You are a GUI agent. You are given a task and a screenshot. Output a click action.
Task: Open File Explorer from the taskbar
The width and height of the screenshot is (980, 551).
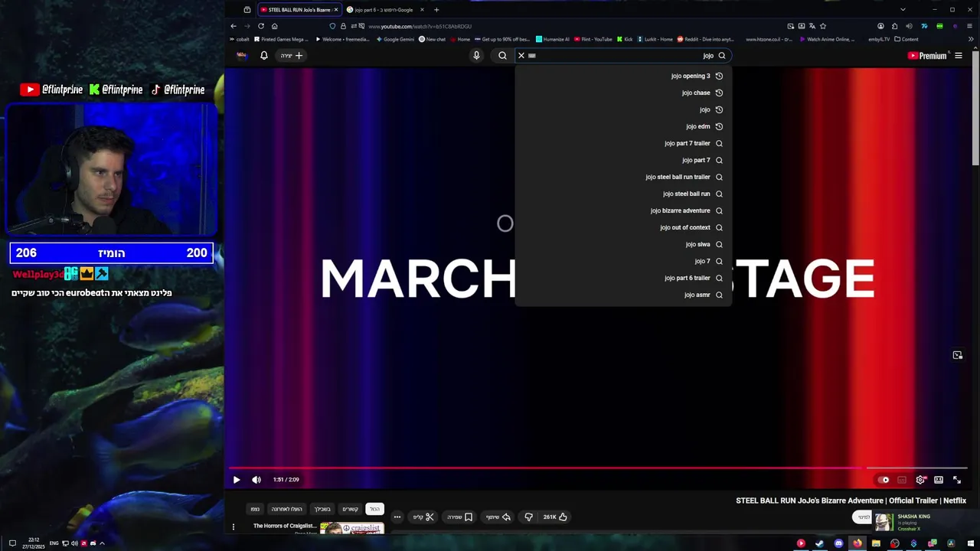coord(876,543)
